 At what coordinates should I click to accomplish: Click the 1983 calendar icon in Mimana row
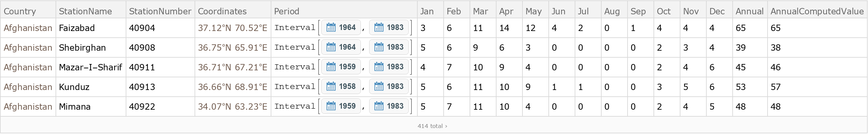pyautogui.click(x=379, y=106)
